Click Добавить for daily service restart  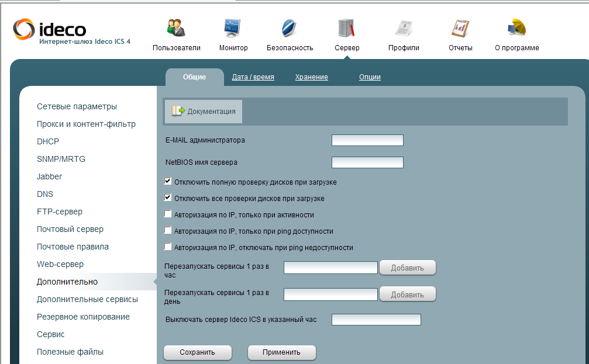[408, 294]
